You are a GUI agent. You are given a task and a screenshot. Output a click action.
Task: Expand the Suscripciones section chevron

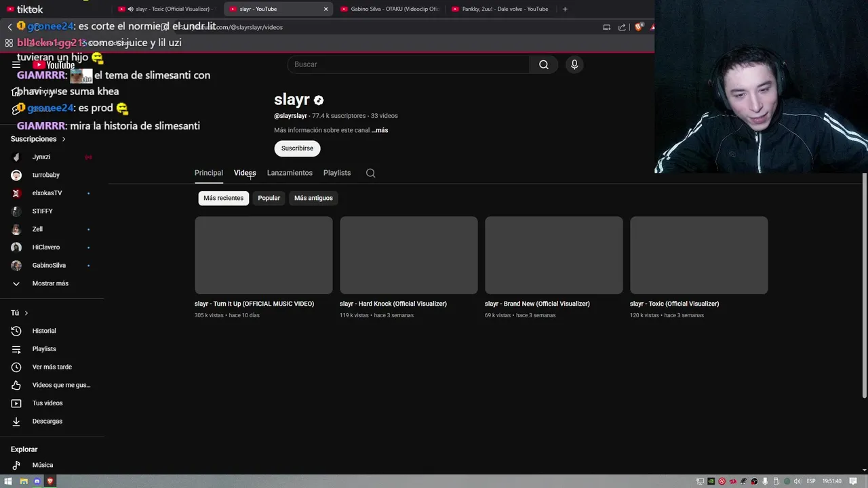[x=64, y=139]
